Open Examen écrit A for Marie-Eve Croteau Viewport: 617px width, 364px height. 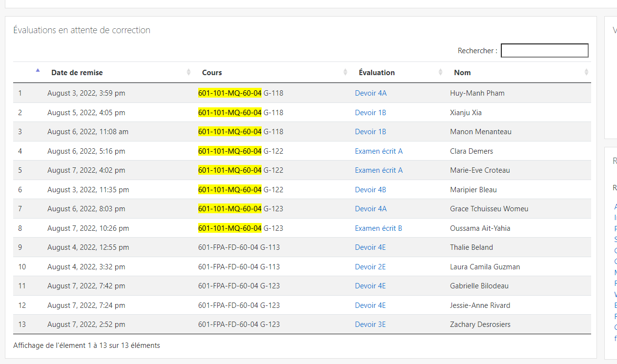(x=378, y=170)
